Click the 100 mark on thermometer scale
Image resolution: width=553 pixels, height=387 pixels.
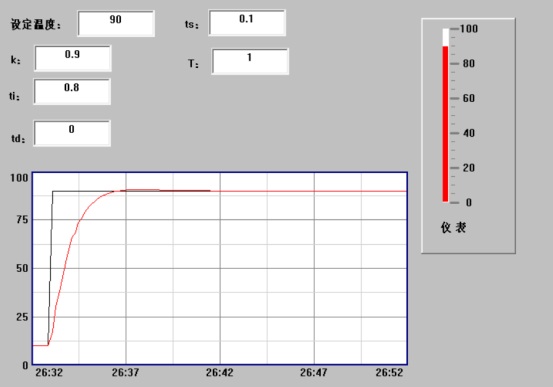pyautogui.click(x=469, y=29)
